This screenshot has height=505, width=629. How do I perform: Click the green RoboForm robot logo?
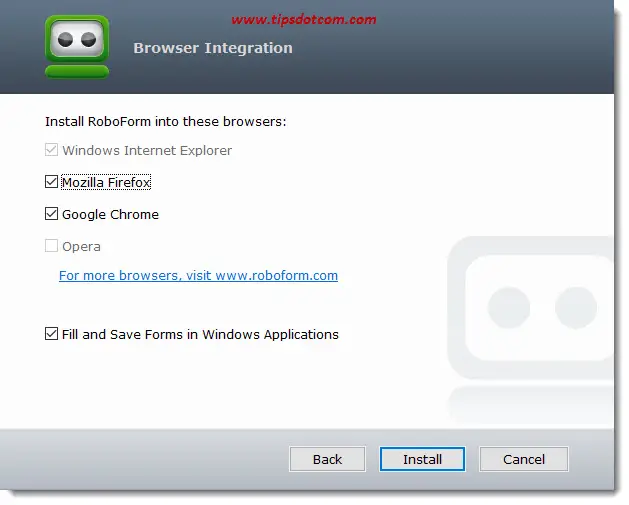coord(77,47)
